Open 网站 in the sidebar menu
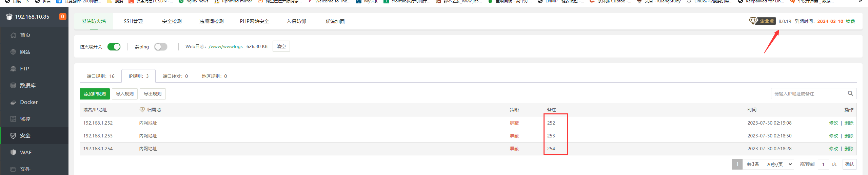868x175 pixels. click(x=25, y=52)
